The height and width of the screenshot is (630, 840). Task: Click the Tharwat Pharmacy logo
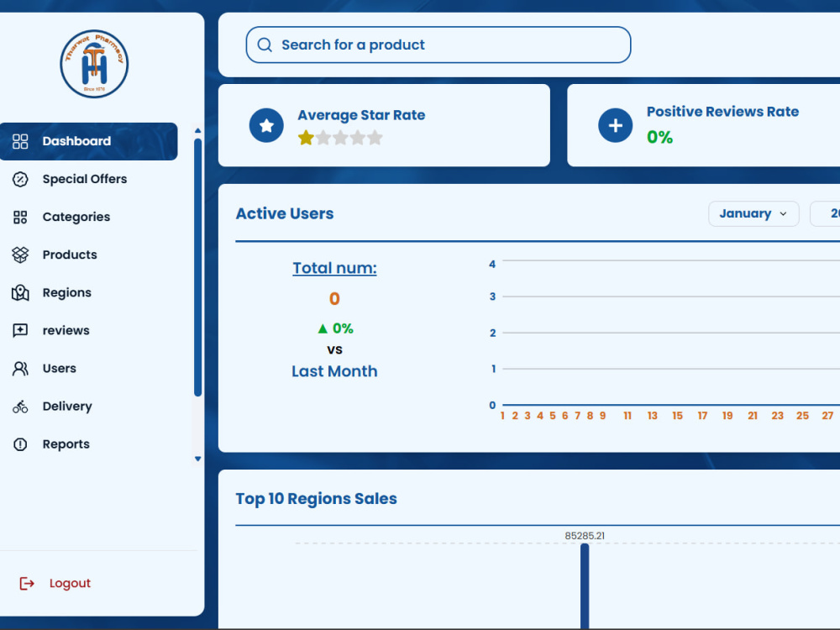(x=94, y=64)
